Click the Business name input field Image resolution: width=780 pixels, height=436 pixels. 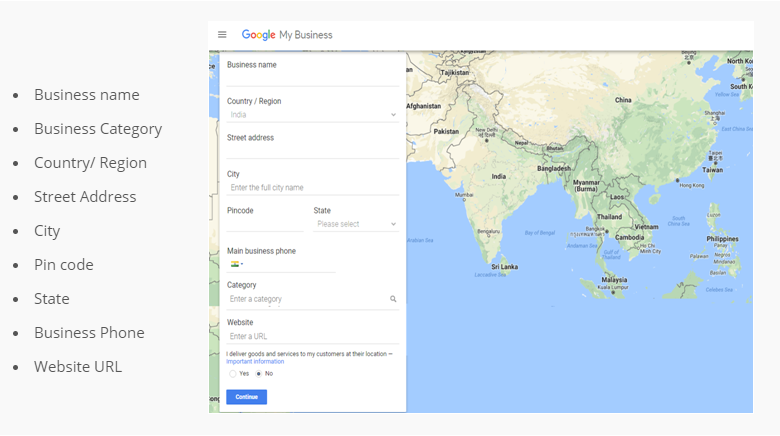(x=312, y=79)
